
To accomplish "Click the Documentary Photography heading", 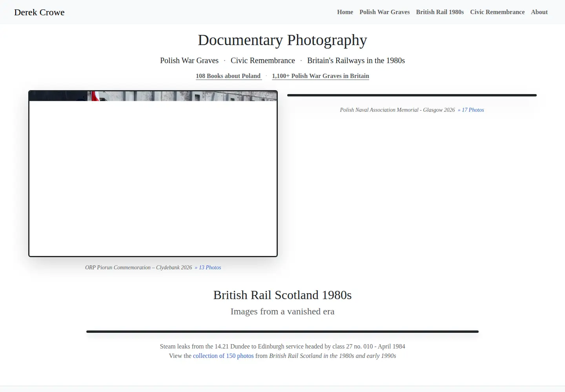I will pos(282,40).
